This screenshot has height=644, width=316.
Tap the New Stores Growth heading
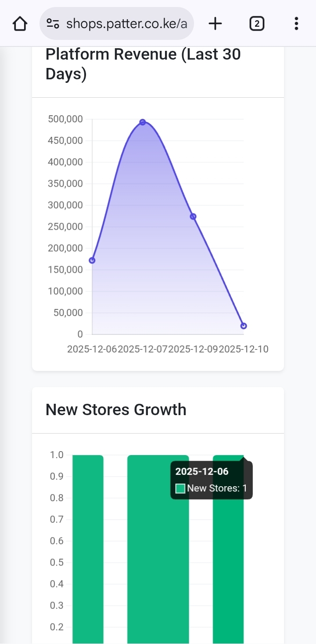pyautogui.click(x=116, y=409)
